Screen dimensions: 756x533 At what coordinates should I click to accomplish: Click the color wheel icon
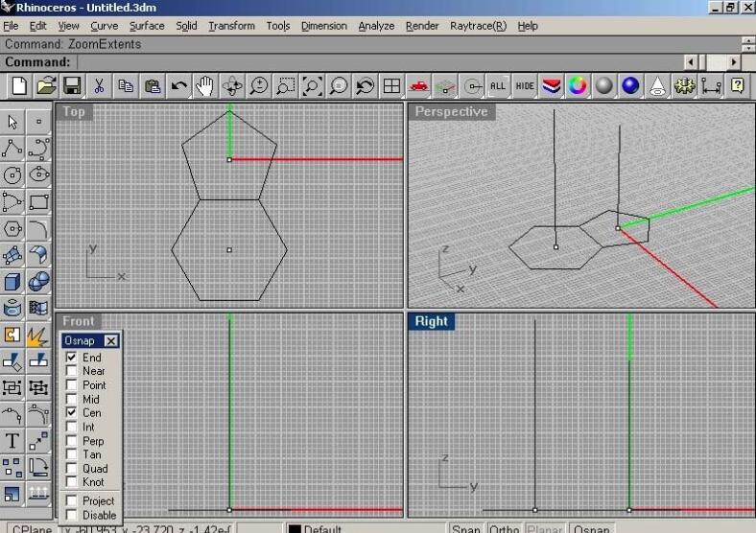click(577, 86)
